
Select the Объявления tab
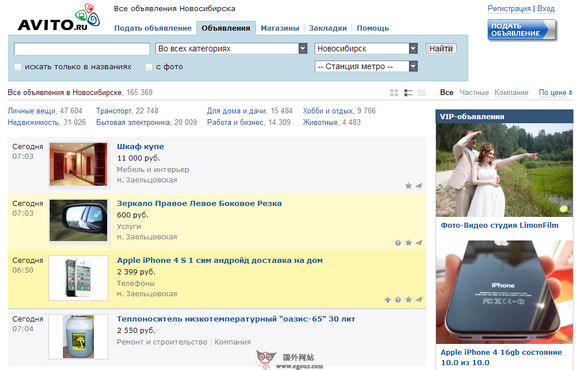click(226, 28)
